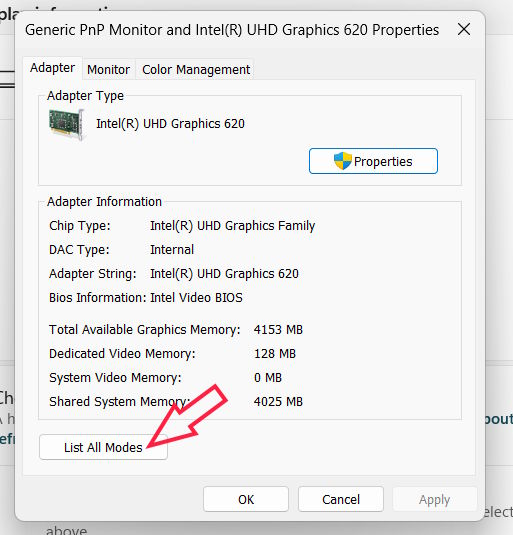513x535 pixels.
Task: Switch to the Monitor tab
Action: [x=108, y=70]
